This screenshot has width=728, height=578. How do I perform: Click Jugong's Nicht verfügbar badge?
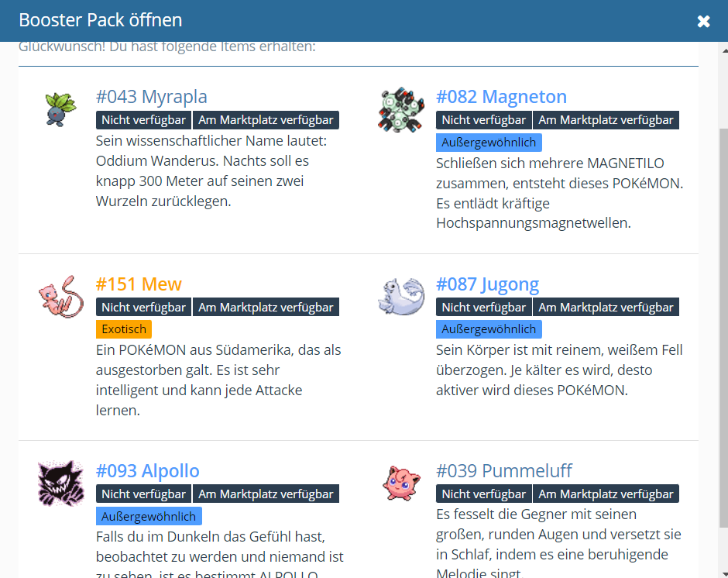484,308
